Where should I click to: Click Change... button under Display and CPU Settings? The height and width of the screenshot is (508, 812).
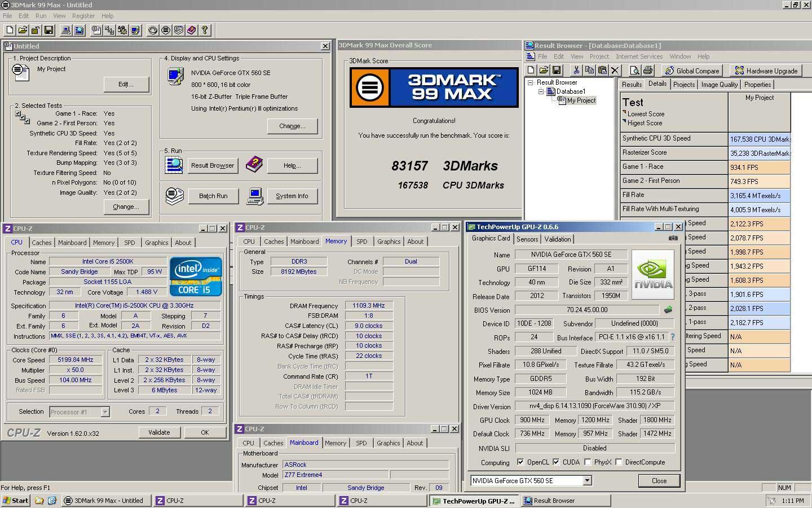pos(292,126)
